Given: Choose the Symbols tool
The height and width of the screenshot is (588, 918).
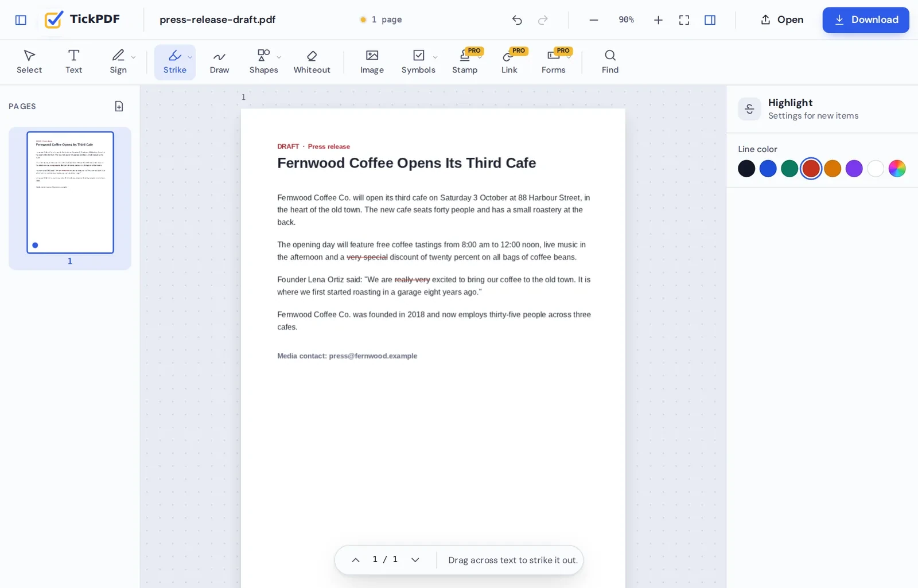Looking at the screenshot, I should pyautogui.click(x=418, y=62).
